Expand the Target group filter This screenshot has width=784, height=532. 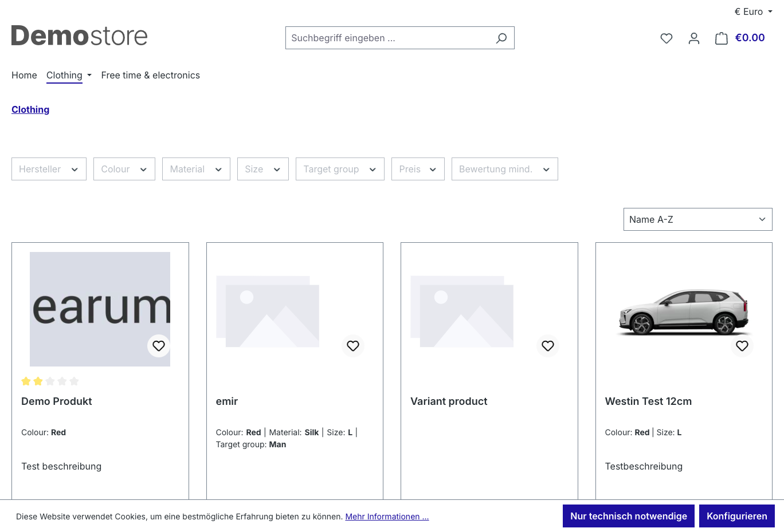pyautogui.click(x=340, y=169)
